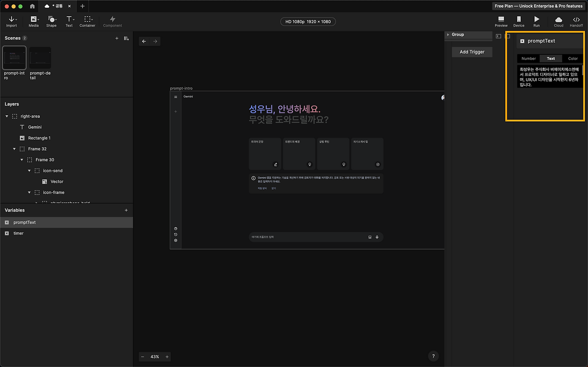This screenshot has height=367, width=588.
Task: Collapse the icon-send layer
Action: [x=29, y=171]
